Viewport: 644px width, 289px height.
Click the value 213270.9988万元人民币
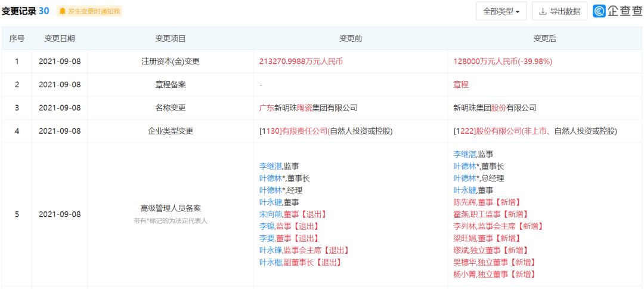point(301,62)
